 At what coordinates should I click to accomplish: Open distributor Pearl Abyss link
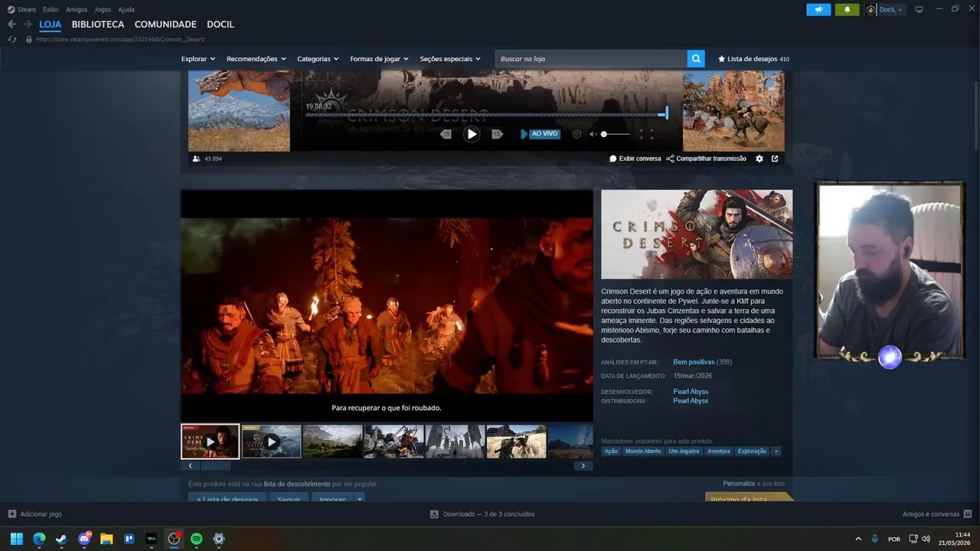691,401
